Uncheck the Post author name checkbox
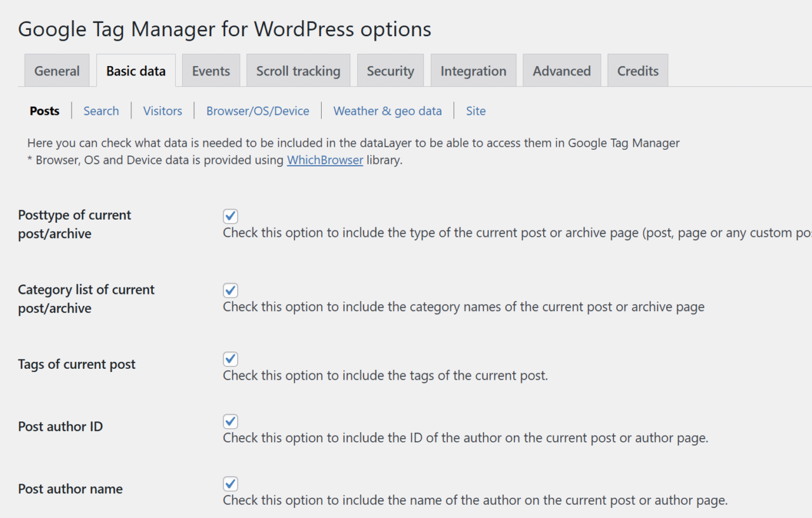This screenshot has height=518, width=812. pyautogui.click(x=230, y=484)
